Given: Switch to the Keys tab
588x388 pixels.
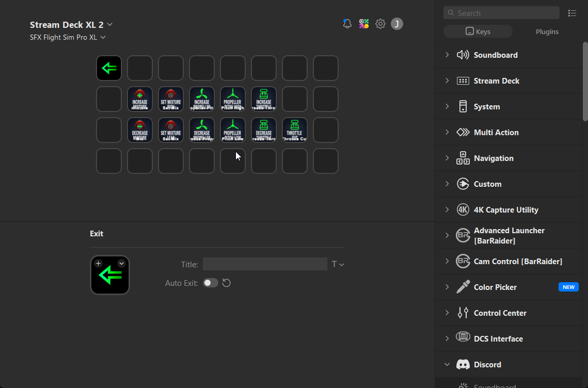Looking at the screenshot, I should [478, 31].
